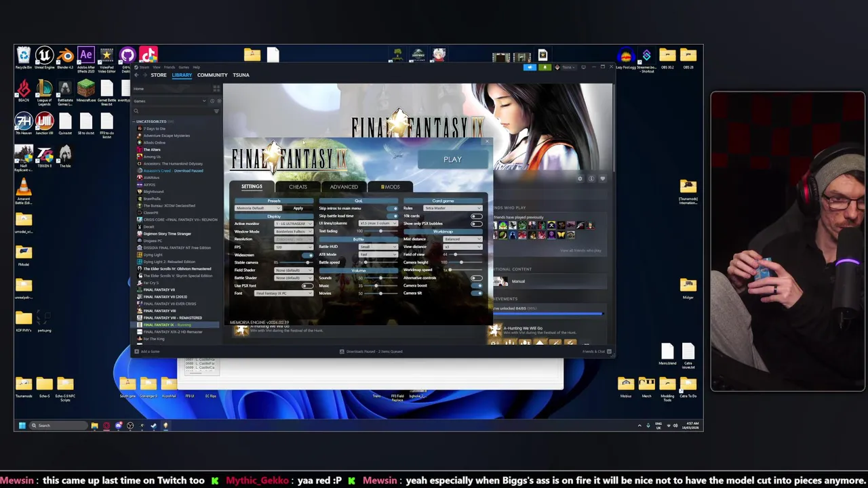Image resolution: width=868 pixels, height=488 pixels.
Task: Open The Isle desktop shortcut
Action: point(65,157)
